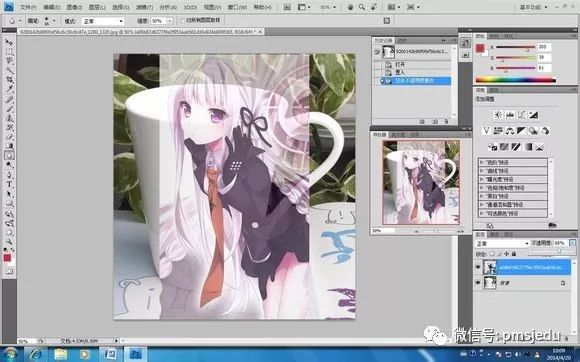Select the Rectangular Marquee tool

pyautogui.click(x=9, y=52)
